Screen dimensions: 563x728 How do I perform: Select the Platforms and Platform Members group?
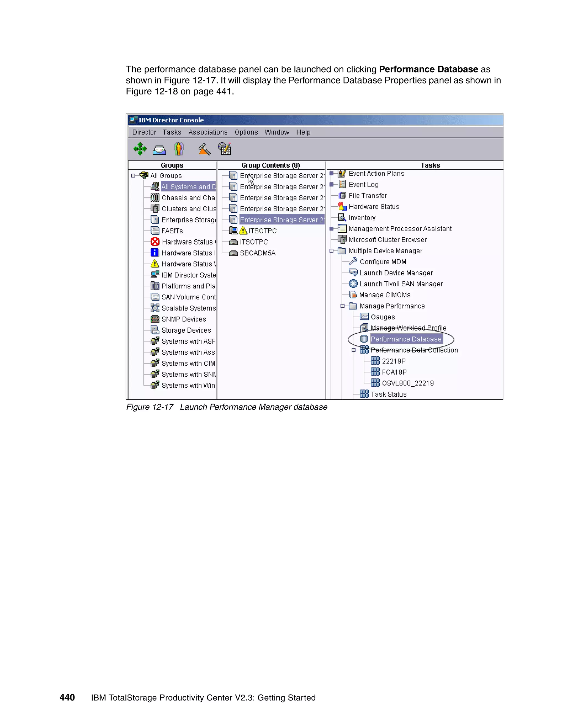click(189, 286)
